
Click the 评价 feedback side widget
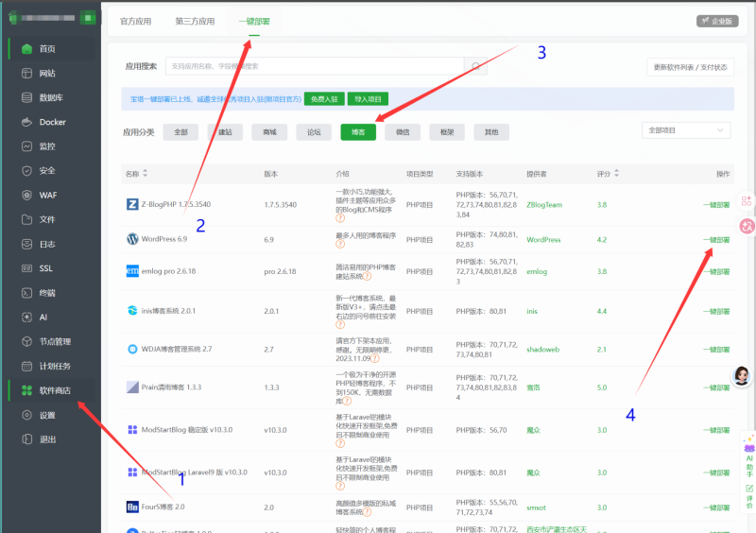[x=749, y=497]
